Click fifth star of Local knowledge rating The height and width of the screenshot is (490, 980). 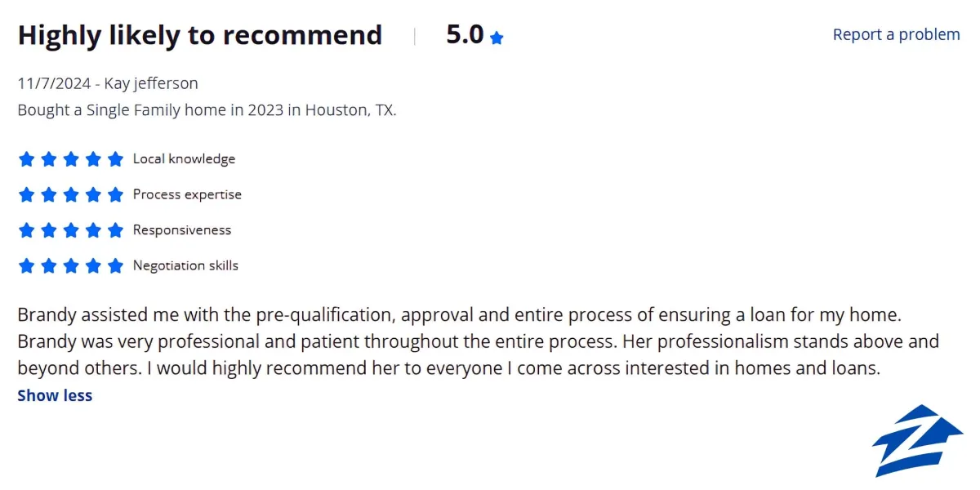(115, 159)
